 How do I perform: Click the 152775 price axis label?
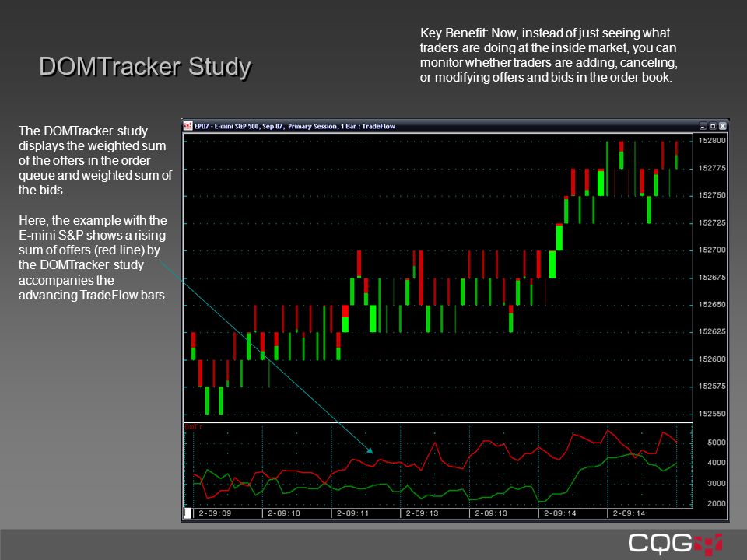[712, 168]
